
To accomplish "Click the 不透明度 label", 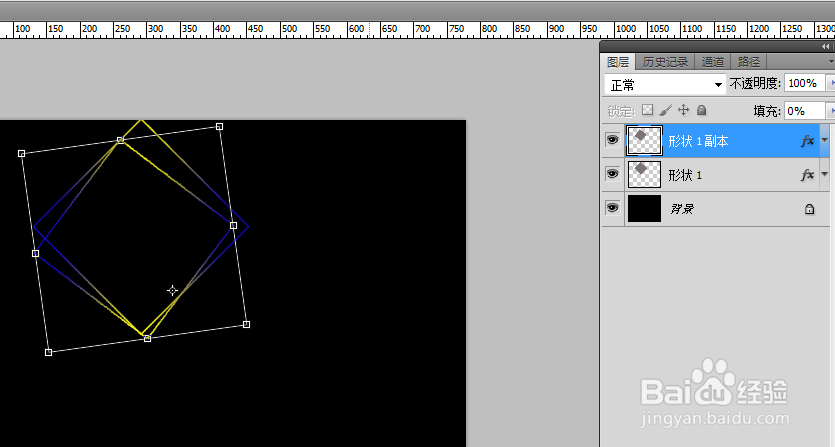I will (x=755, y=84).
